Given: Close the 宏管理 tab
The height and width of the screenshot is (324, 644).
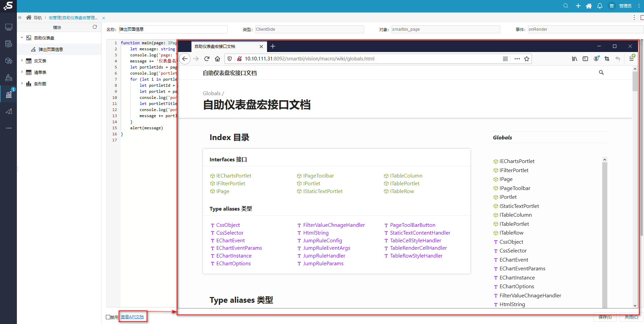Looking at the screenshot, I should [104, 18].
